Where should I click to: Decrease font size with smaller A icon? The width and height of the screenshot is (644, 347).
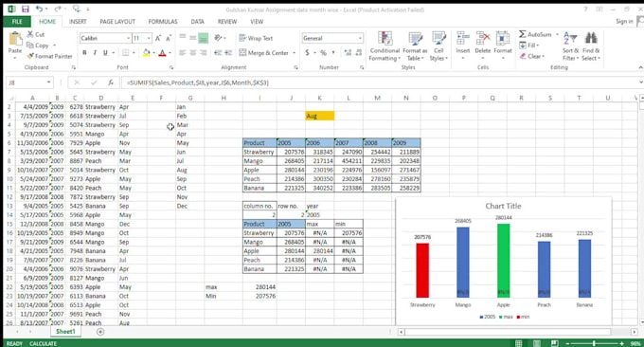[169, 38]
